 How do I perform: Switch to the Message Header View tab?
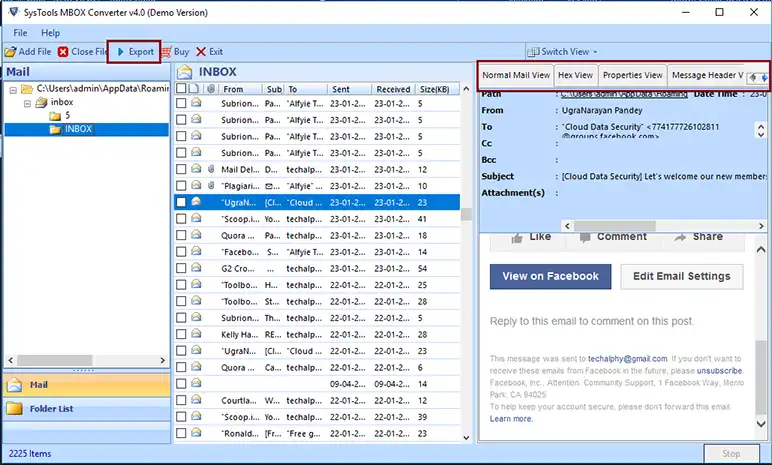pos(707,75)
